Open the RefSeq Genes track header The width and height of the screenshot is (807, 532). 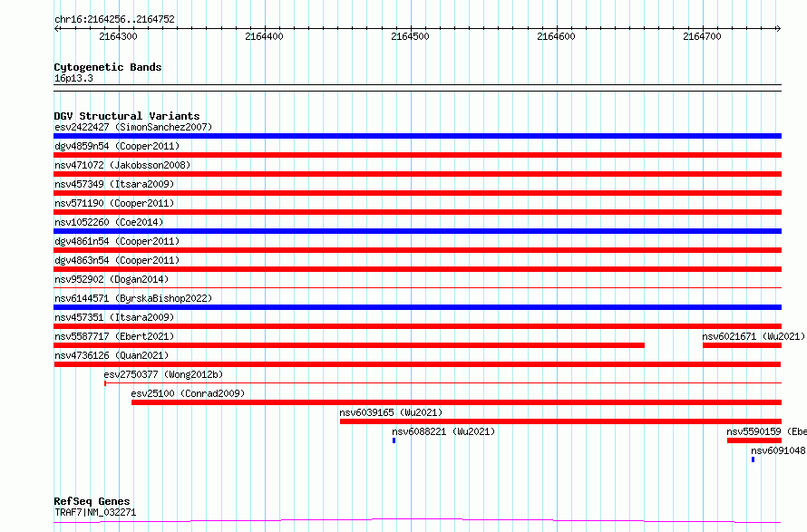92,501
